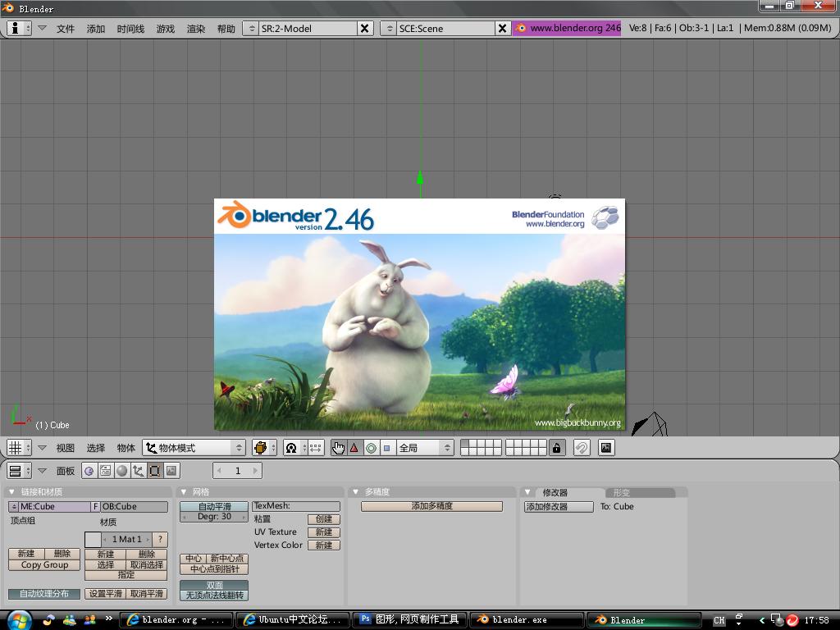The width and height of the screenshot is (840, 630).
Task: Select the red triangle translate manipulator
Action: point(354,448)
